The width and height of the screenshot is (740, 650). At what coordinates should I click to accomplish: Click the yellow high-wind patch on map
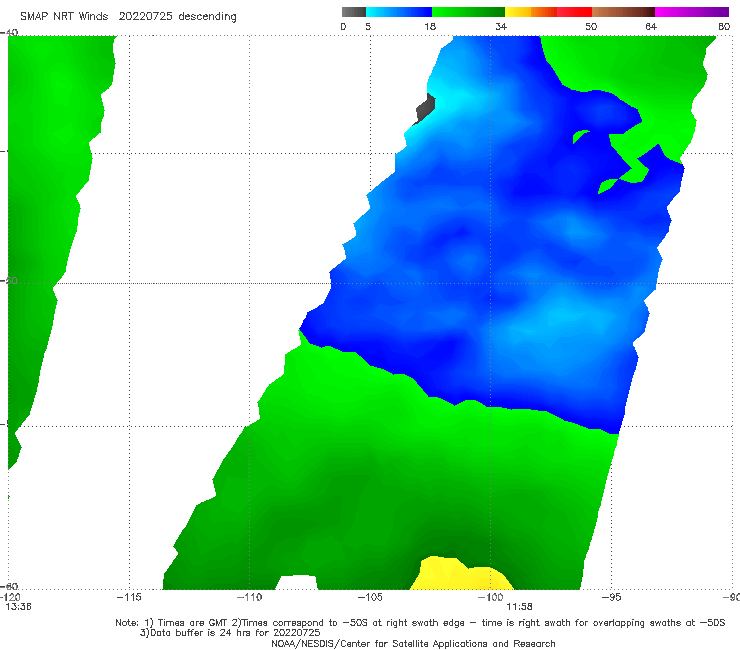pyautogui.click(x=462, y=575)
